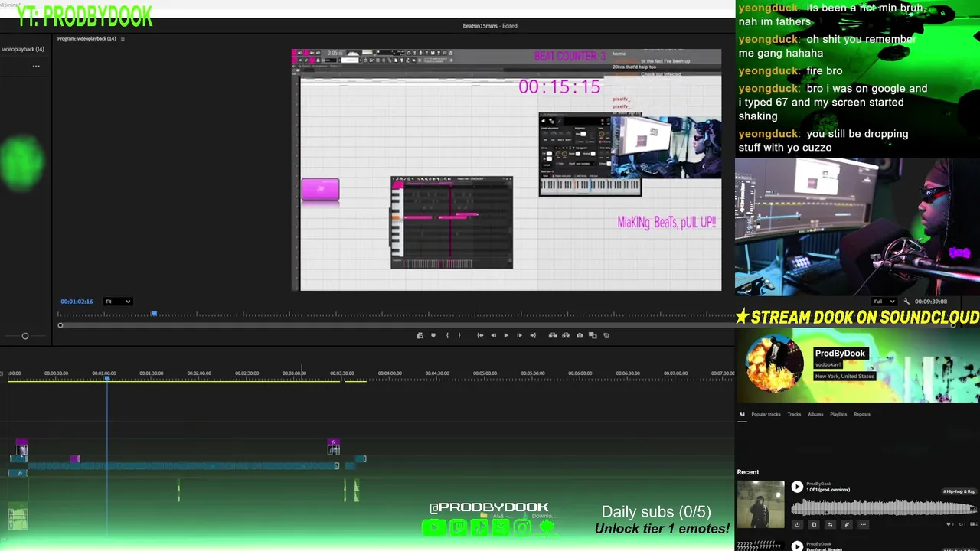
Task: Click the green YouTube icon in overlay
Action: point(433,527)
